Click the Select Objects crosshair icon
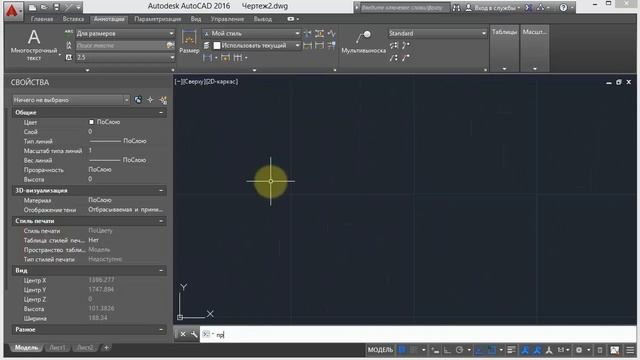This screenshot has height=360, width=640. (x=151, y=100)
